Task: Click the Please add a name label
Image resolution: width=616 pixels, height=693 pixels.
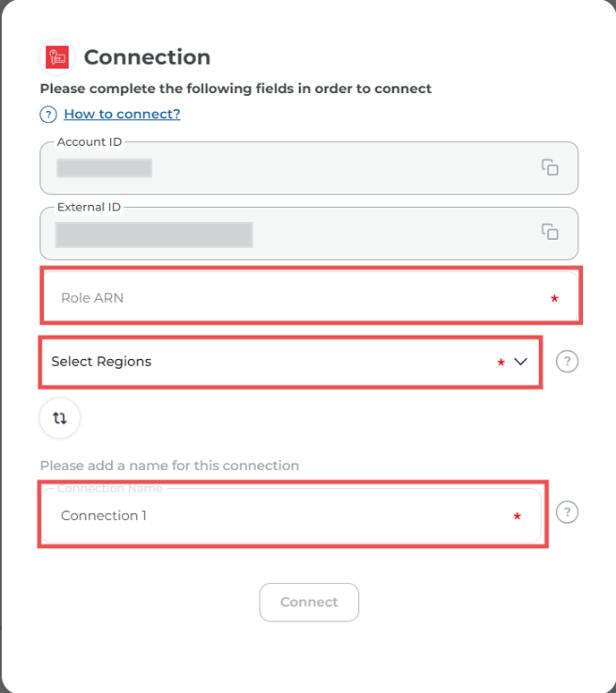Action: coord(170,466)
